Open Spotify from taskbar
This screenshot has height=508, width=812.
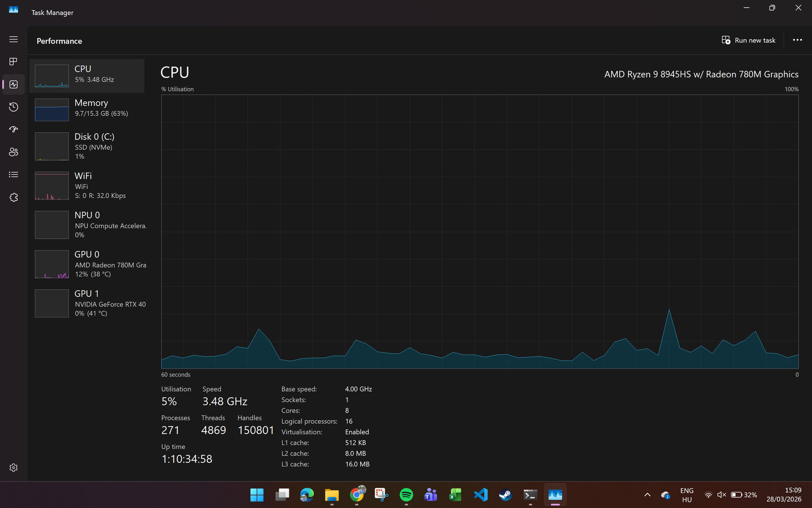(x=406, y=495)
